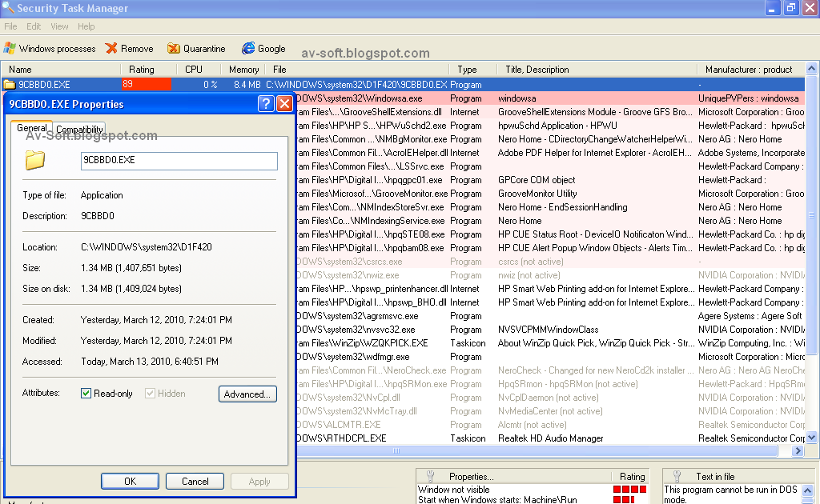The width and height of the screenshot is (820, 504).
Task: Select the windowsa row
Action: [x=550, y=98]
